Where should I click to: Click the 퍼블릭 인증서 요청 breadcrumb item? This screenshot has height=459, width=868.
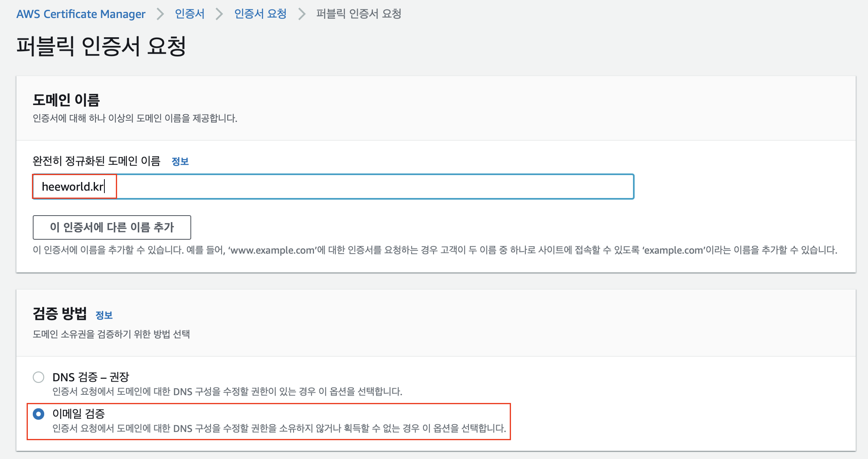point(359,14)
